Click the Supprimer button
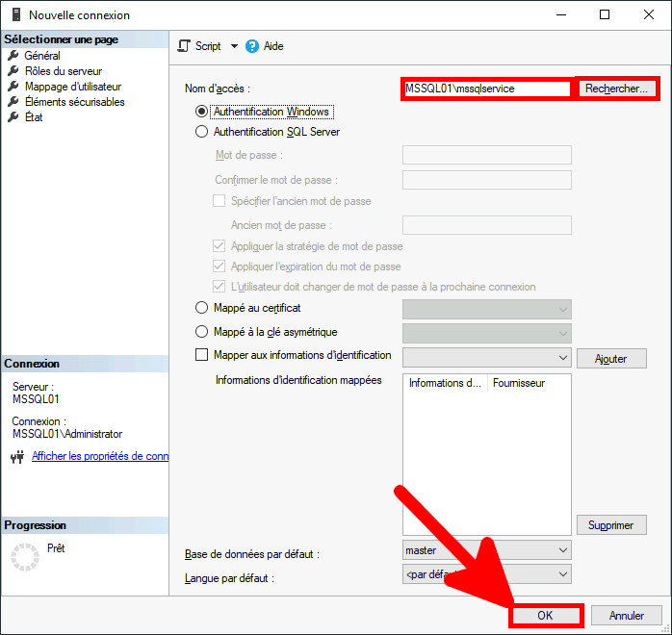Screen dimensions: 672x635 pos(611,525)
